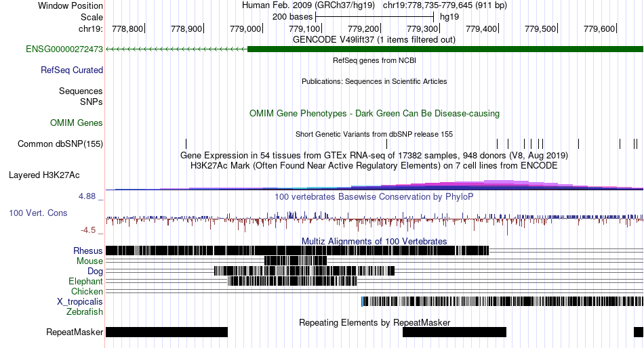Click GENCODE V49lift37 track title

coord(374,40)
